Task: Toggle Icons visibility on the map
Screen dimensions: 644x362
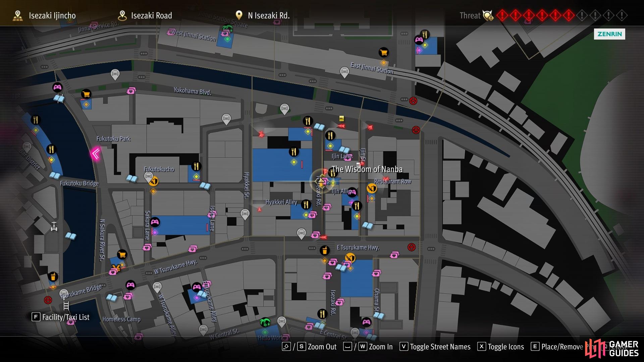Action: click(501, 347)
